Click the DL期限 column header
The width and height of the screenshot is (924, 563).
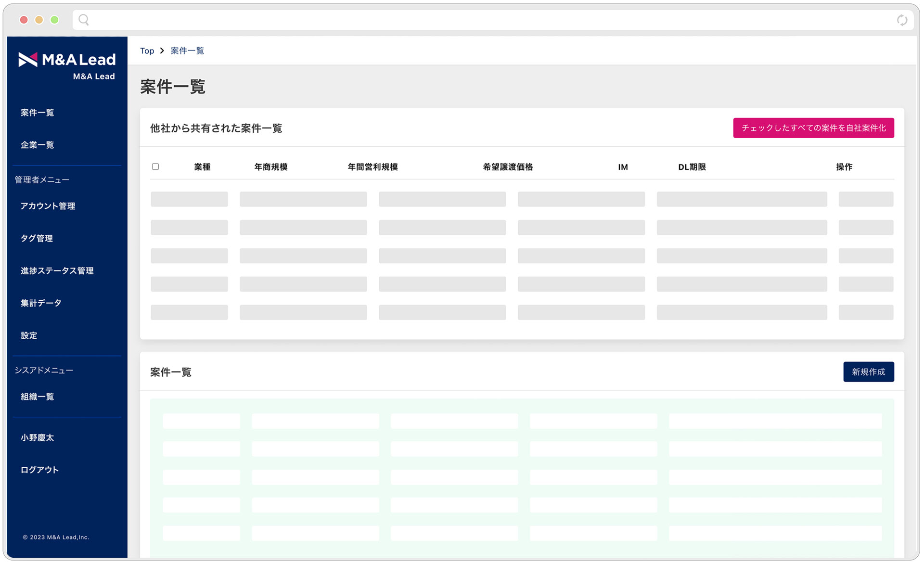coord(692,167)
